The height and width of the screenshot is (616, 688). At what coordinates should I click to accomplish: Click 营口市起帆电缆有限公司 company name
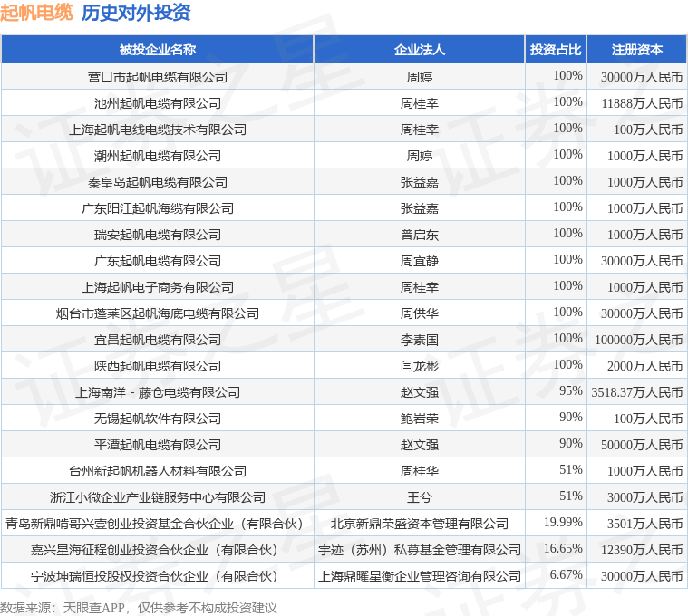158,77
